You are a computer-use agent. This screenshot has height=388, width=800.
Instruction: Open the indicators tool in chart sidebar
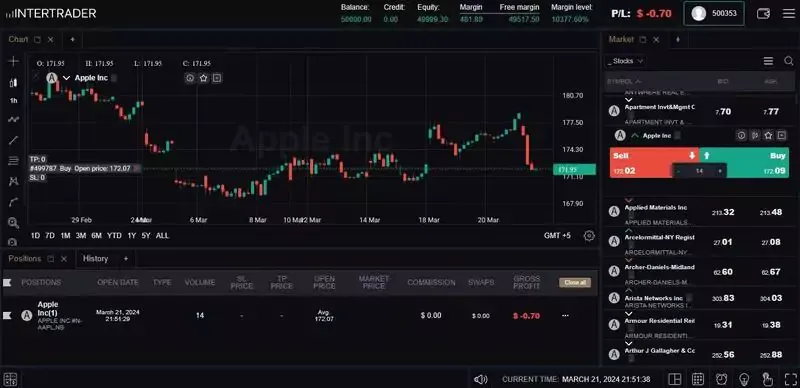click(13, 119)
